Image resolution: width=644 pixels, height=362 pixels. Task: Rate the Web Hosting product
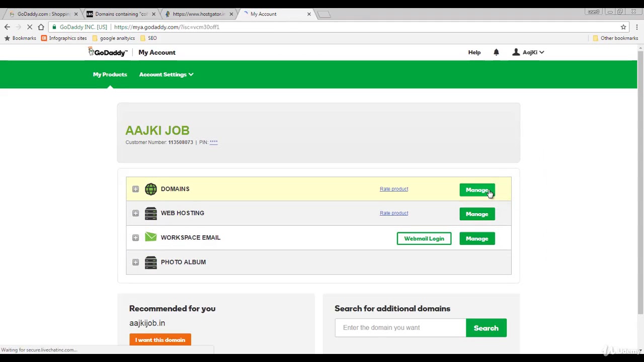(x=394, y=213)
